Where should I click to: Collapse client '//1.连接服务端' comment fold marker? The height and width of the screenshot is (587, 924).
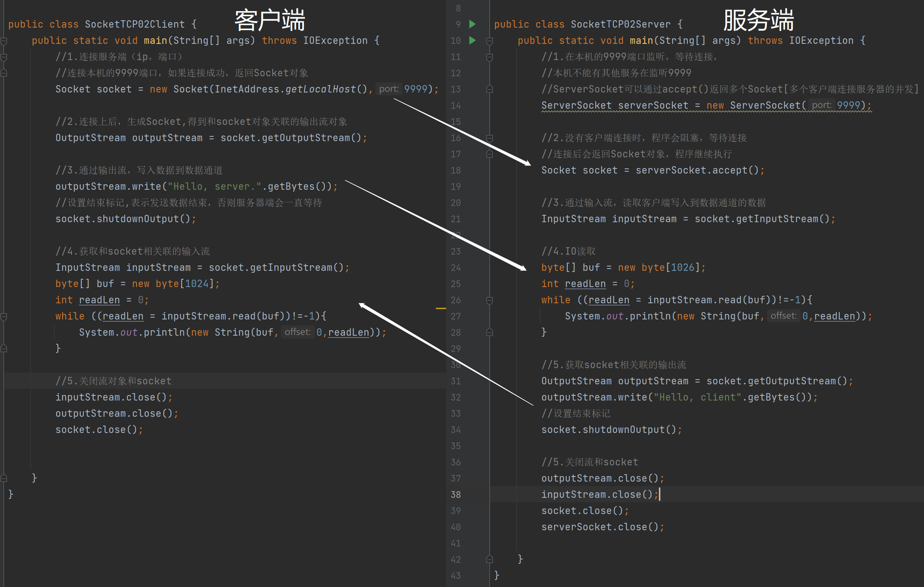click(4, 57)
